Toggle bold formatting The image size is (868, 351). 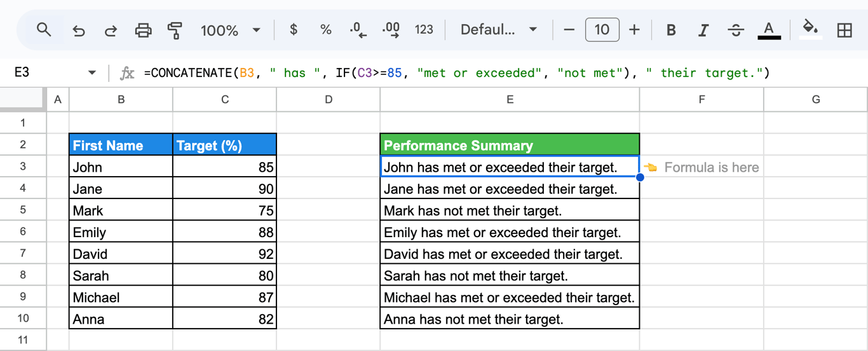click(x=671, y=30)
